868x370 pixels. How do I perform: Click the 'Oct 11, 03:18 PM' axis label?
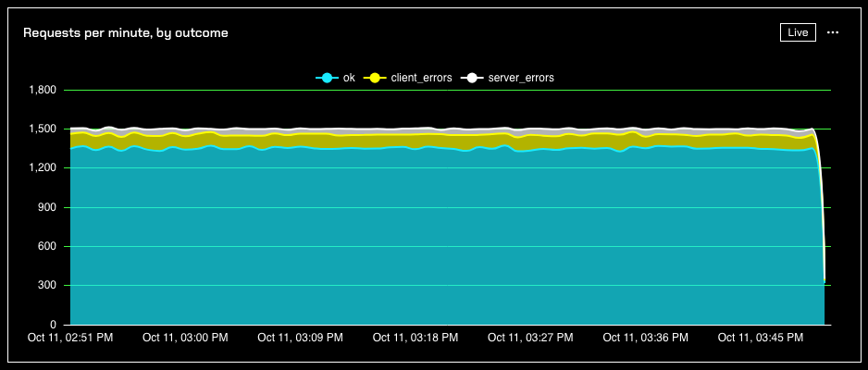click(415, 337)
